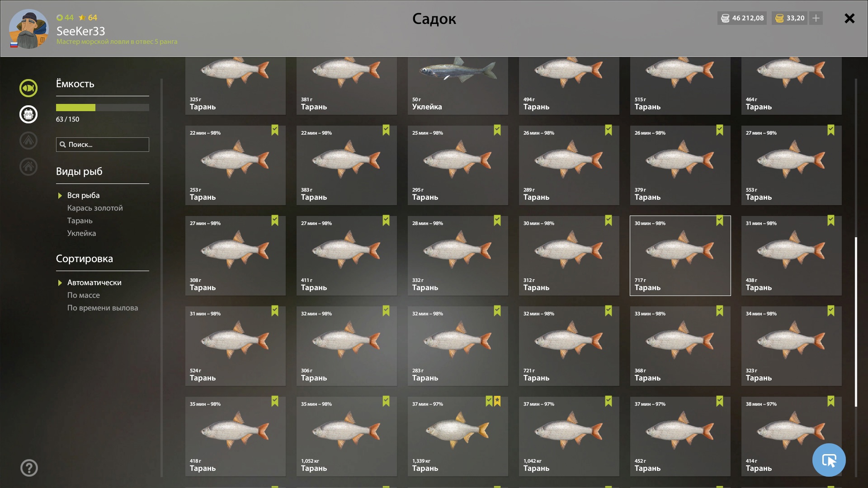
Task: Toggle the bookmark on the 553 г Тарань card
Action: (x=831, y=130)
